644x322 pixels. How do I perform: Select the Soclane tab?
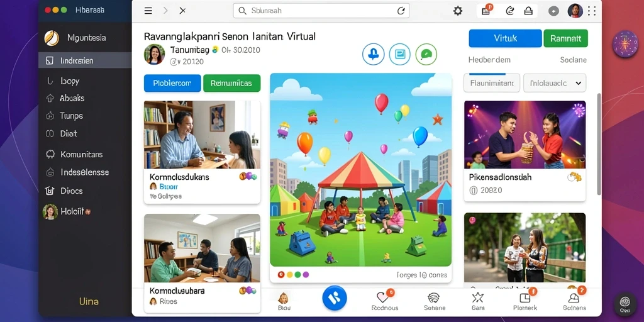(x=574, y=60)
